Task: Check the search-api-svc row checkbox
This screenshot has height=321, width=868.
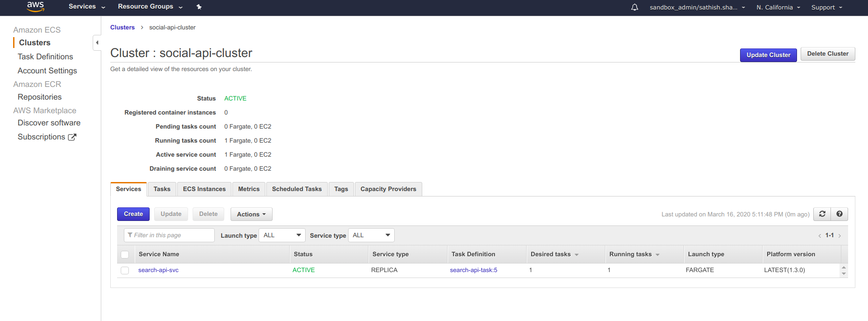Action: pos(125,270)
